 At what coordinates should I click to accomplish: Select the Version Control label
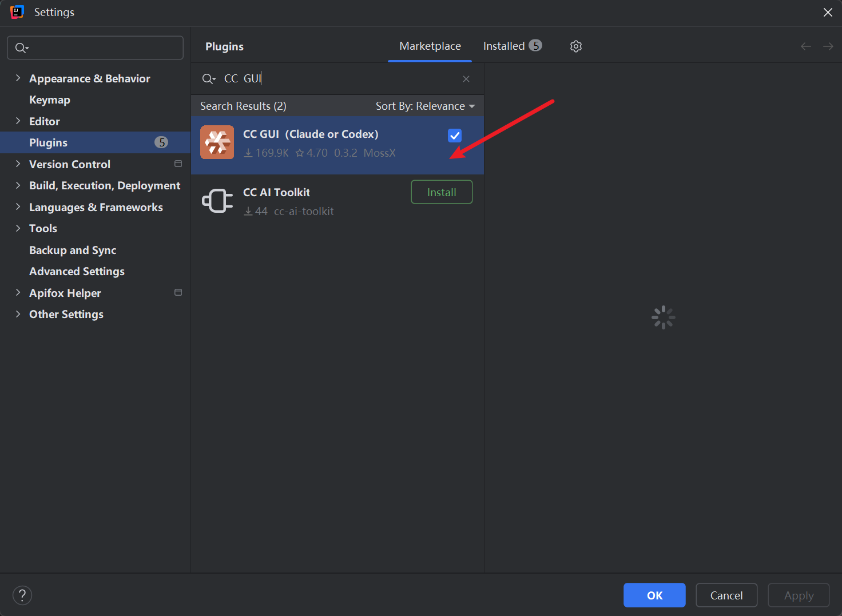pyautogui.click(x=70, y=164)
